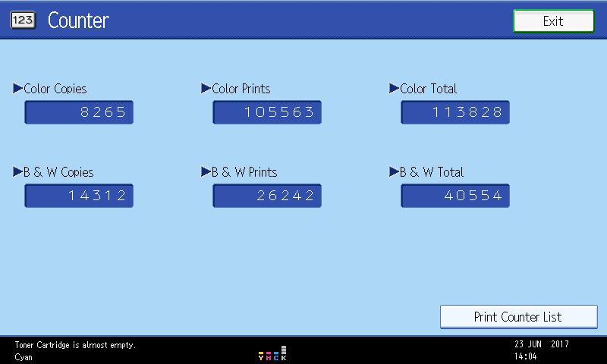
Task: Select the B & W Total value 40554
Action: 455,196
